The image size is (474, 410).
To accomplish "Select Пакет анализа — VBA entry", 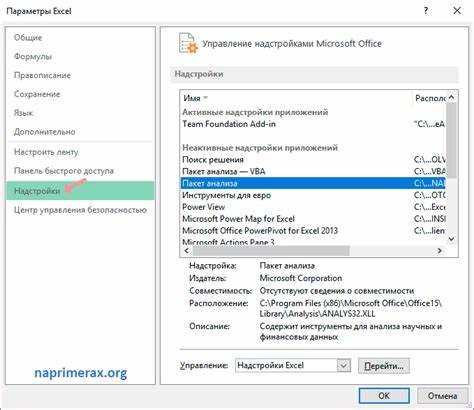I will [313, 171].
